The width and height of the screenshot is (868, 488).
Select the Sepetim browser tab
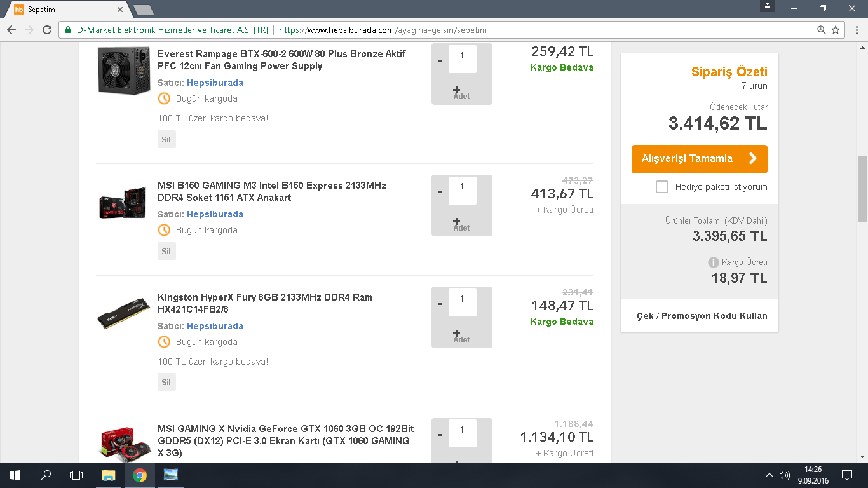tap(66, 10)
